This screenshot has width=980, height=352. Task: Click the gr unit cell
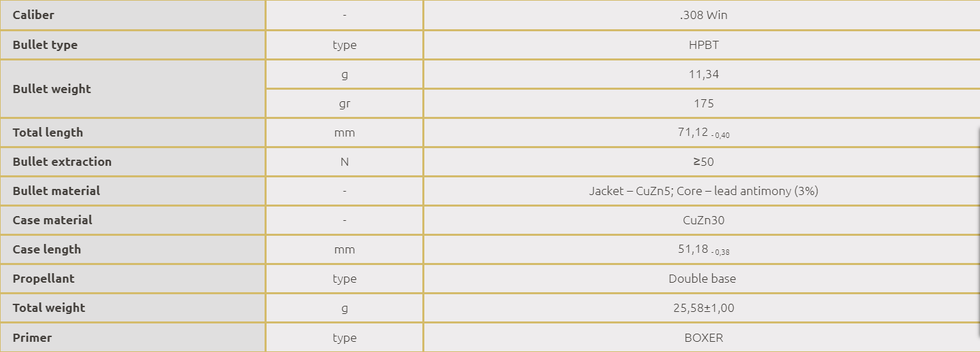click(344, 103)
